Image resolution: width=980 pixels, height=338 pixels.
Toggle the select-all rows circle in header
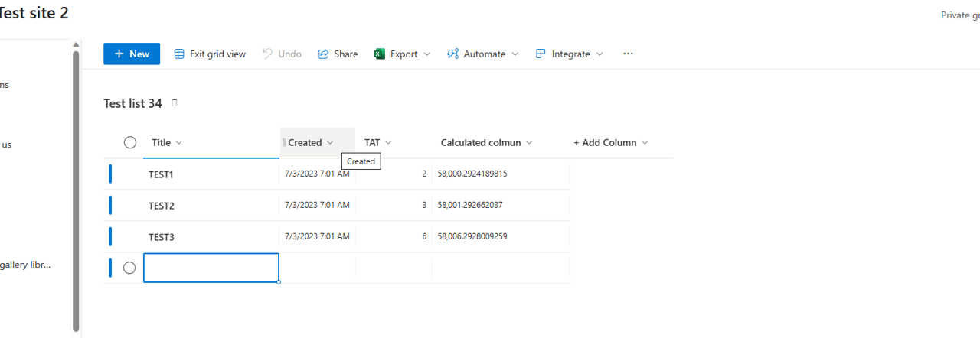click(130, 142)
